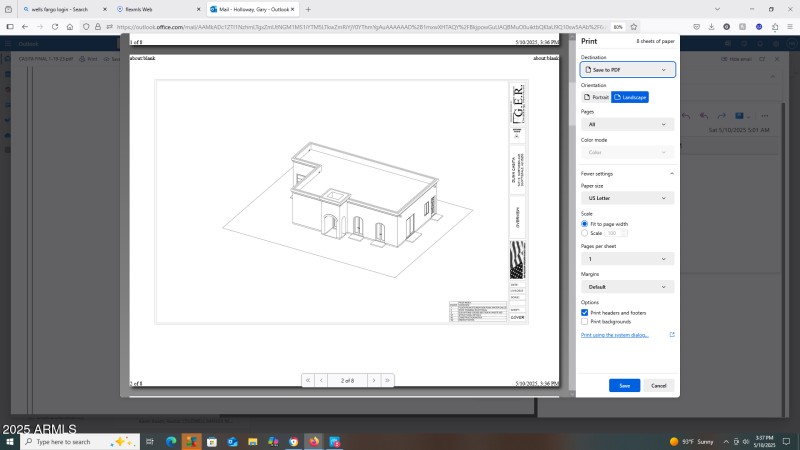800x450 pixels.
Task: Uncheck Print headers and footers
Action: [x=585, y=312]
